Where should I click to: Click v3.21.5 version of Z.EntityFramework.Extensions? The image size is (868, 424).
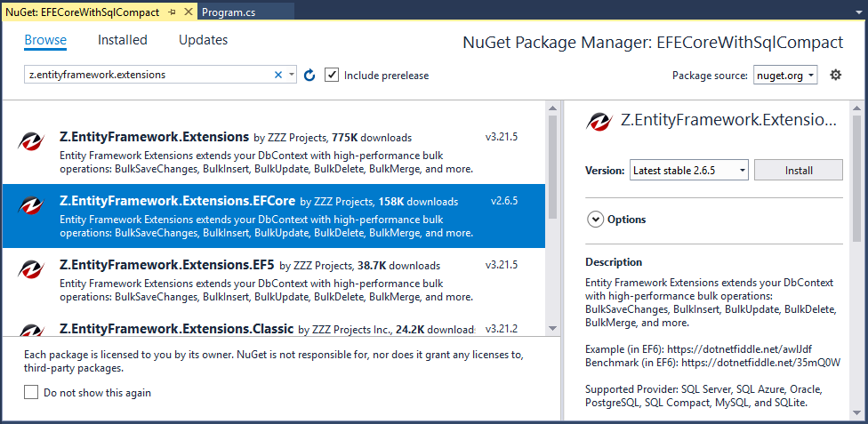coord(502,137)
